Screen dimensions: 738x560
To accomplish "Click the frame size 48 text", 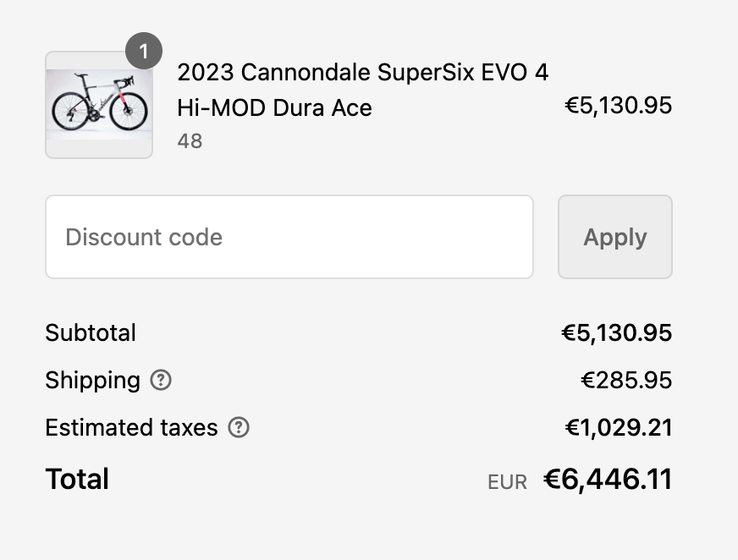I will tap(190, 141).
